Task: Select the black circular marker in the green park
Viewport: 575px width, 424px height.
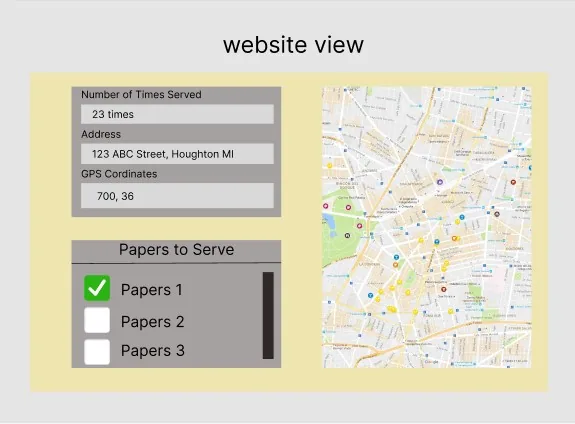Action: [347, 235]
